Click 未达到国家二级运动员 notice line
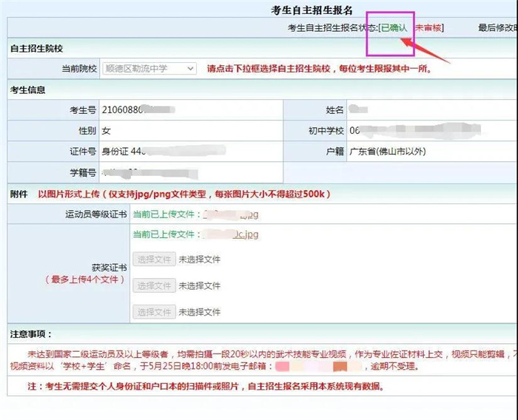 [x=272, y=354]
